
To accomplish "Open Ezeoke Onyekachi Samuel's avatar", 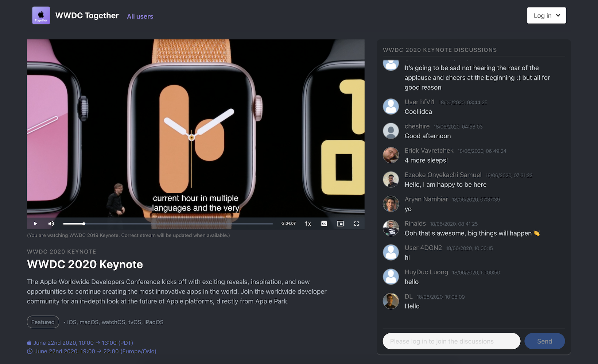I will [x=391, y=179].
